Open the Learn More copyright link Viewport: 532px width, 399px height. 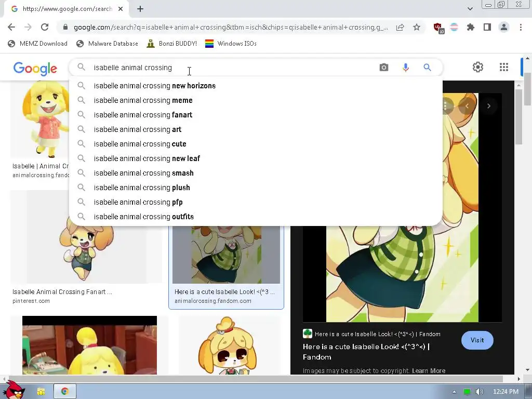click(429, 370)
